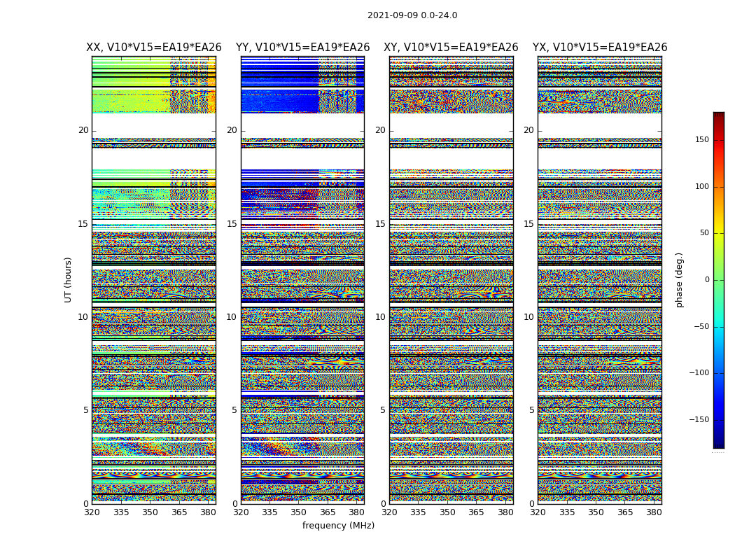
Task: Click the 380 frequency tick under XY panel
Action: (x=506, y=512)
